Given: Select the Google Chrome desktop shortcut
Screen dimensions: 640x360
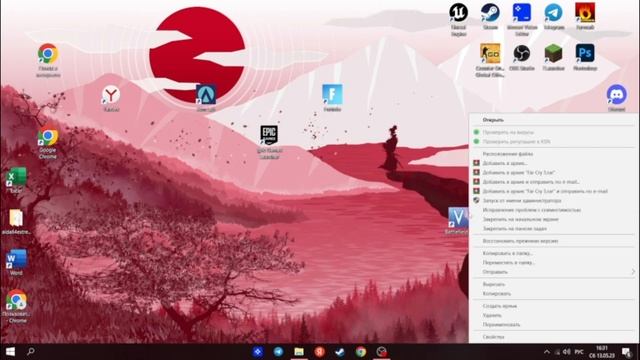Looking at the screenshot, I should 48,143.
